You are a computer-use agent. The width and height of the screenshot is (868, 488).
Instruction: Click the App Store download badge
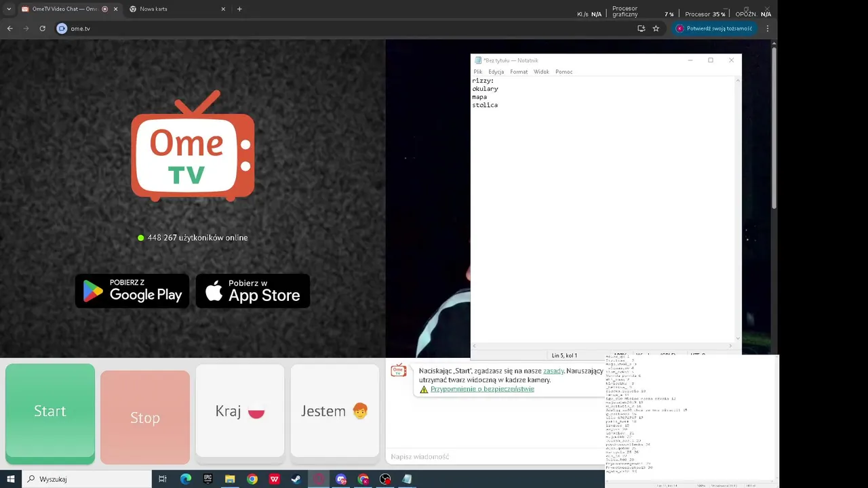click(x=253, y=291)
